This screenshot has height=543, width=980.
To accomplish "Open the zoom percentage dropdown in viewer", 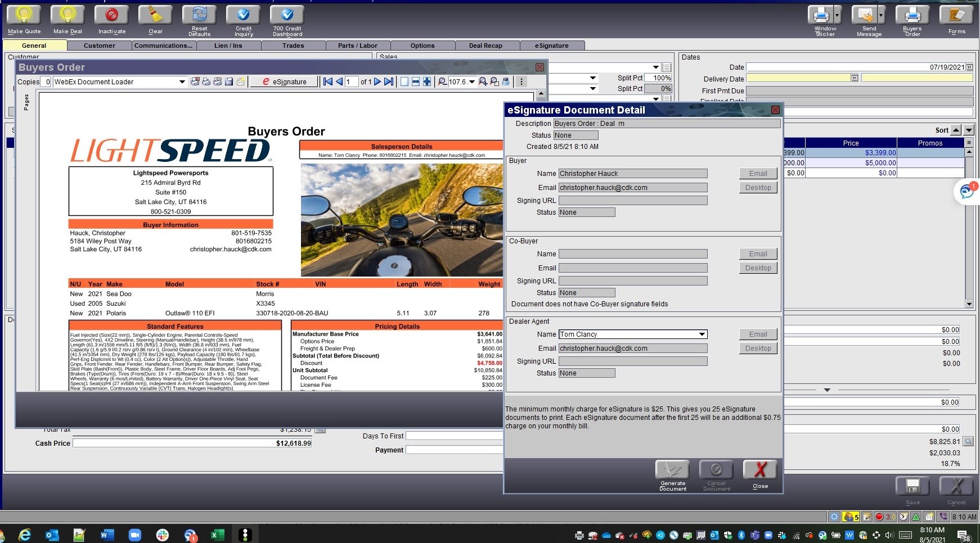I will pyautogui.click(x=471, y=82).
